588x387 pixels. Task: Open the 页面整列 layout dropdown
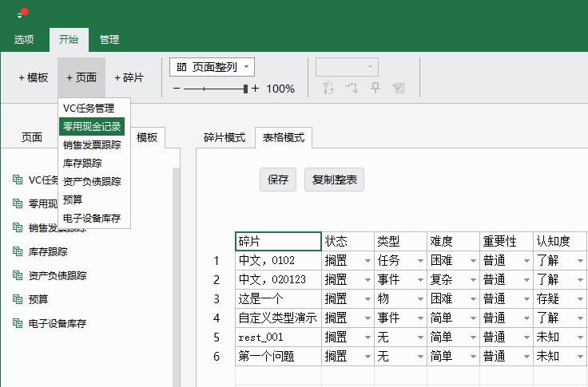[212, 67]
